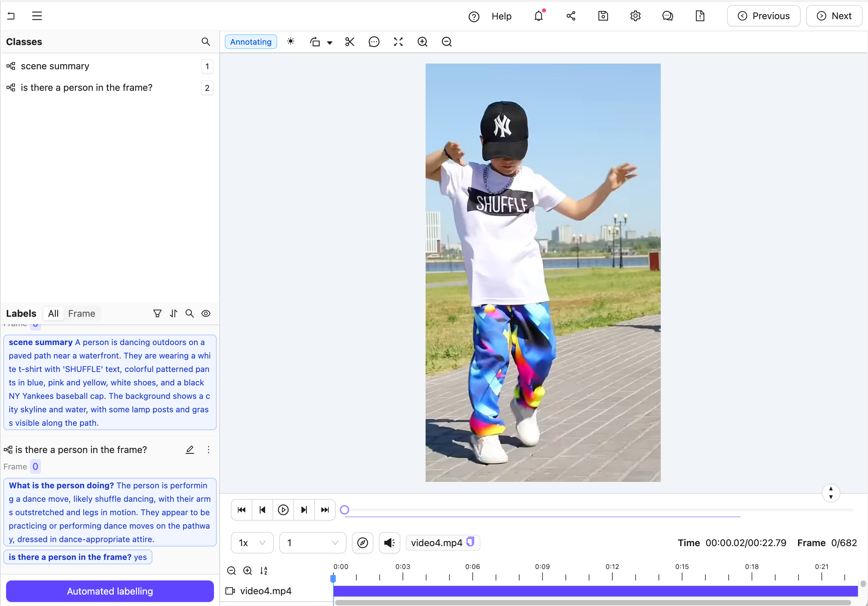Select 'is there a person in the frame?' class
The image size is (868, 606).
[110, 88]
